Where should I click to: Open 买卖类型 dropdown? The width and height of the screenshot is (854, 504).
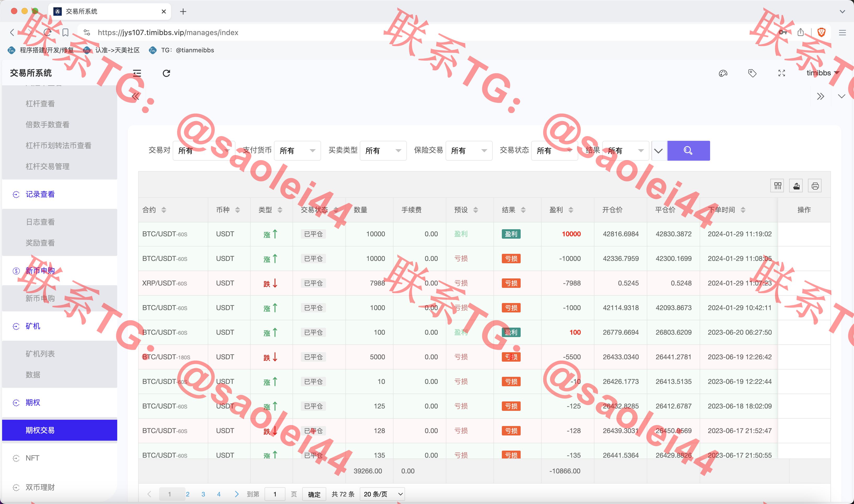[x=383, y=150]
